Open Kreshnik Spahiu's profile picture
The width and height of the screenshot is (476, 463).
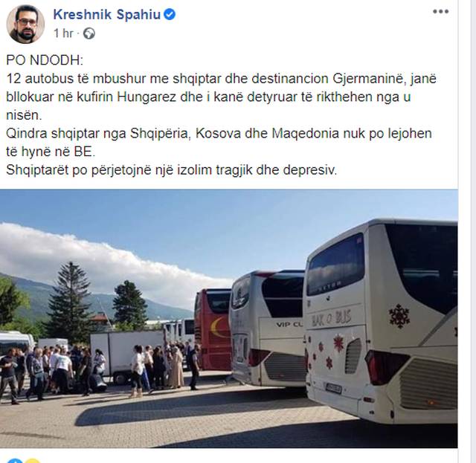[25, 25]
